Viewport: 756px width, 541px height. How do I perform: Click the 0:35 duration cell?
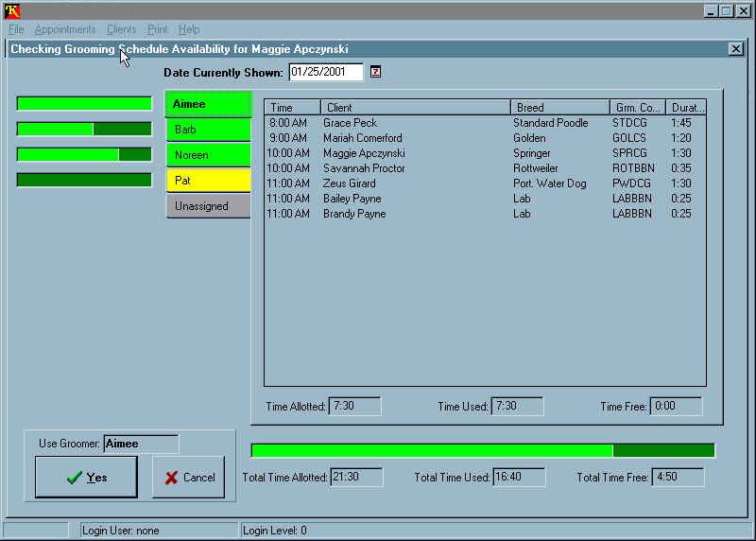point(680,168)
